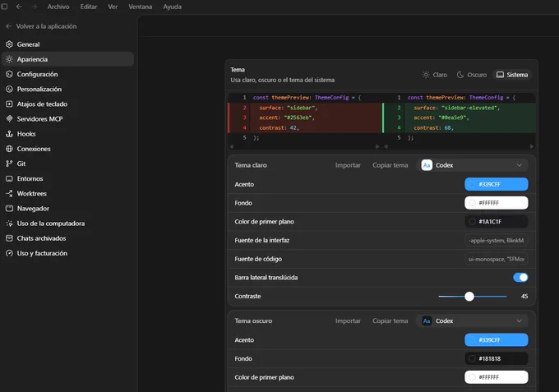Click left code preview scroll-right arrow

(x=377, y=146)
